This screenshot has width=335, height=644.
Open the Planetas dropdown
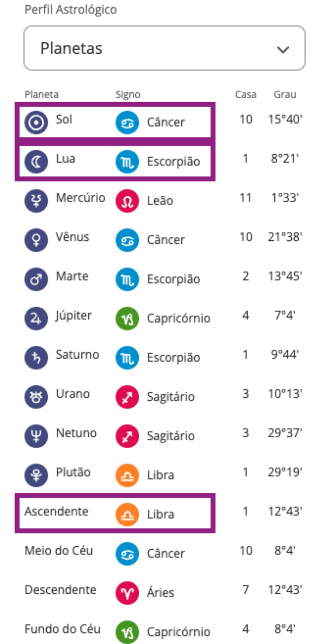point(164,48)
